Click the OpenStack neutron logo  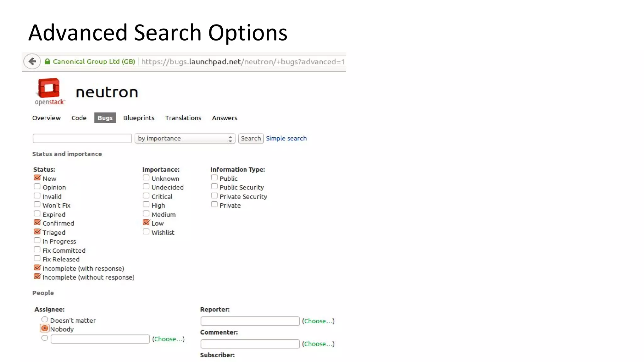50,91
